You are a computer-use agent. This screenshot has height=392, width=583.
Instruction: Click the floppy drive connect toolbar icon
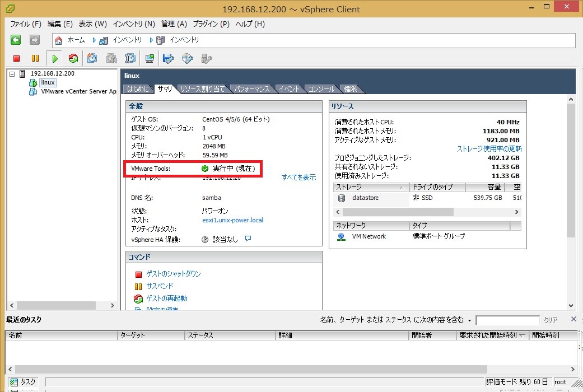pyautogui.click(x=169, y=58)
